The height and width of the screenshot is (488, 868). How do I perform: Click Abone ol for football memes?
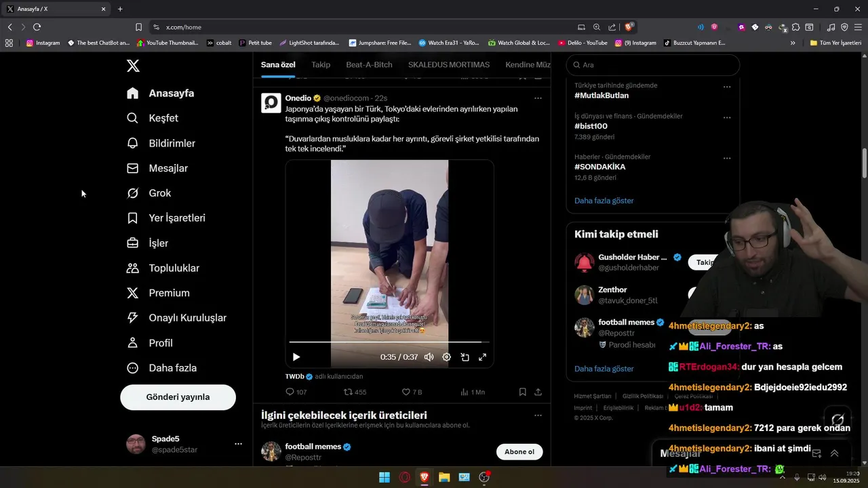519,452
